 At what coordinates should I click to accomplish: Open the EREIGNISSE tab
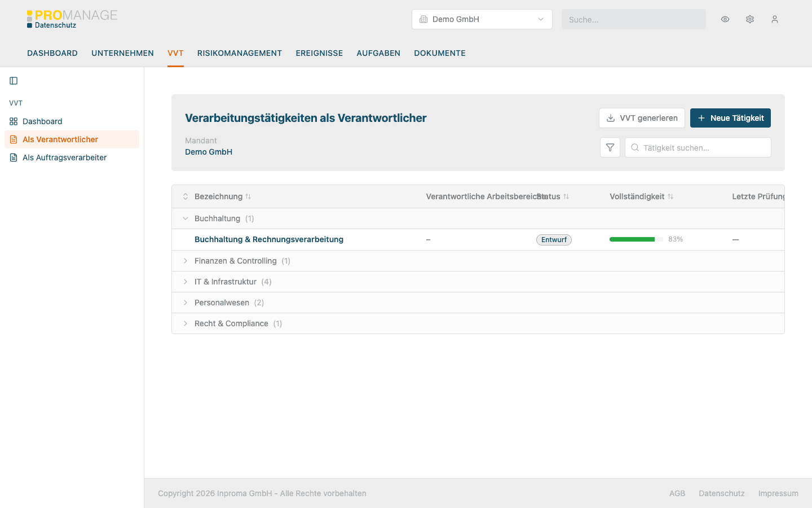point(319,53)
